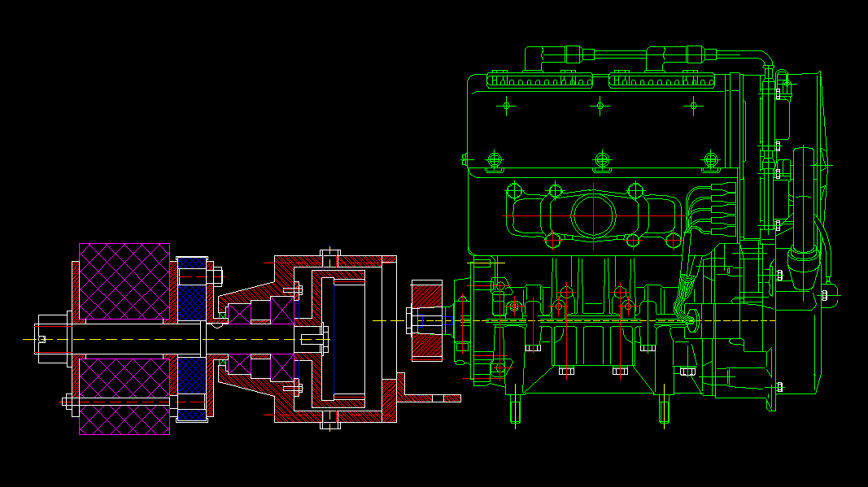868x487 pixels.
Task: Click the engine's right mounting foot
Action: pos(665,409)
